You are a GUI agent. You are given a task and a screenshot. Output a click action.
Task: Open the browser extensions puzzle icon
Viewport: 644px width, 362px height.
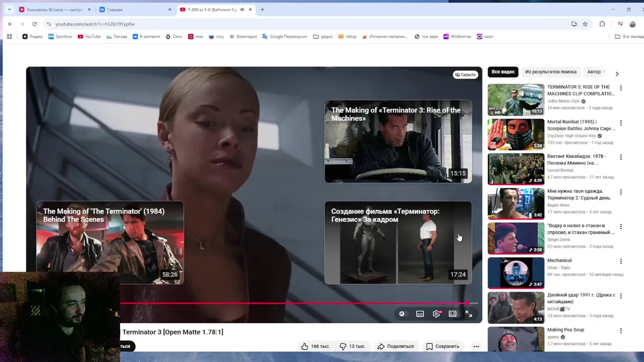602,24
